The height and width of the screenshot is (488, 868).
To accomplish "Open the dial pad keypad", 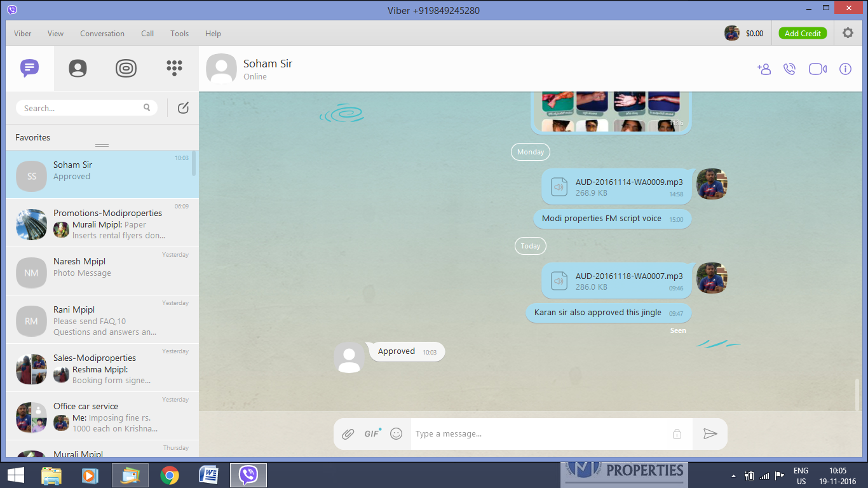I will point(174,68).
